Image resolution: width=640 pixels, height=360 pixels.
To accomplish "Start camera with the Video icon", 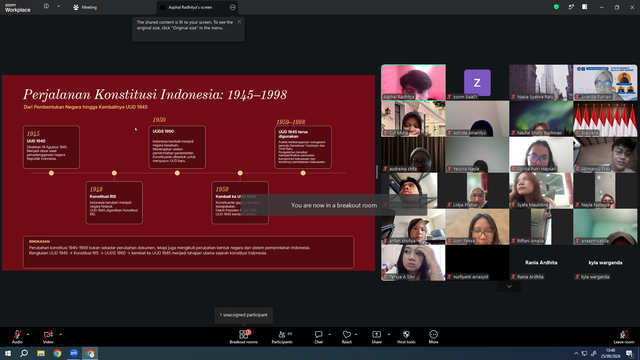I will [48, 335].
